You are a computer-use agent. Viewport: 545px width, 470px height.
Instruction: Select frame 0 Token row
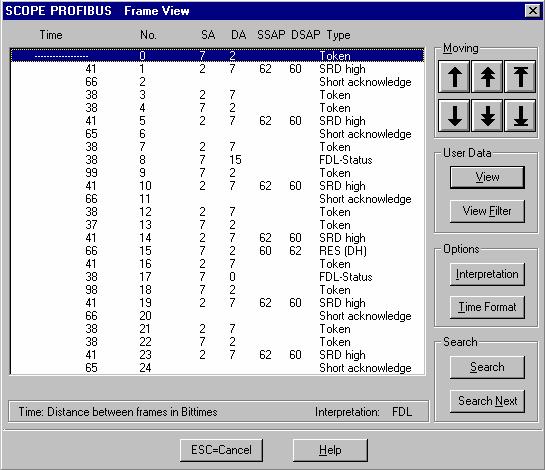point(217,56)
